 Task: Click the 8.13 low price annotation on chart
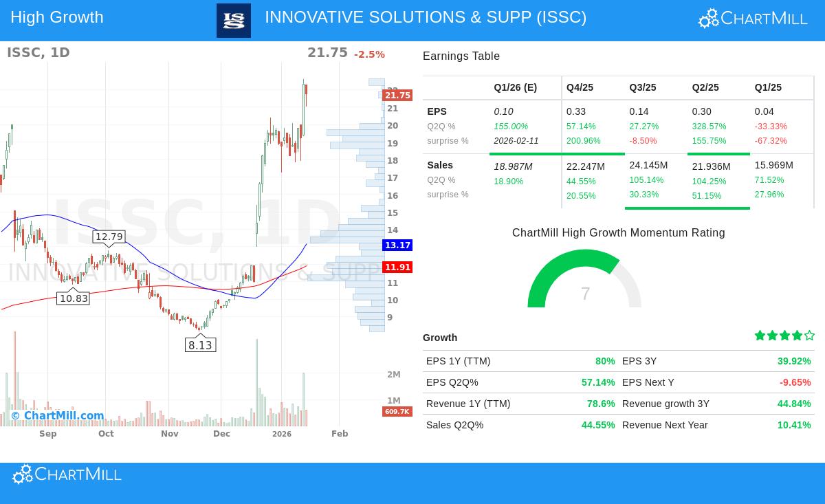click(200, 345)
